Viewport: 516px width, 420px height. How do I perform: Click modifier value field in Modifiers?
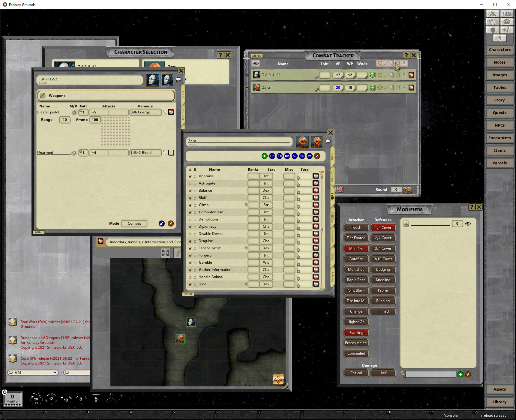(457, 223)
